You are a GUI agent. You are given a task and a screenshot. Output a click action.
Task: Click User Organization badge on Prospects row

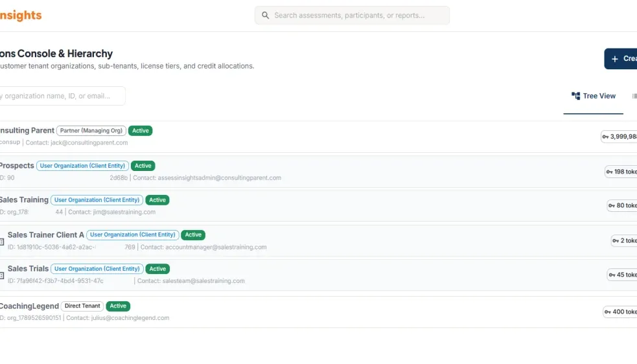pyautogui.click(x=82, y=166)
